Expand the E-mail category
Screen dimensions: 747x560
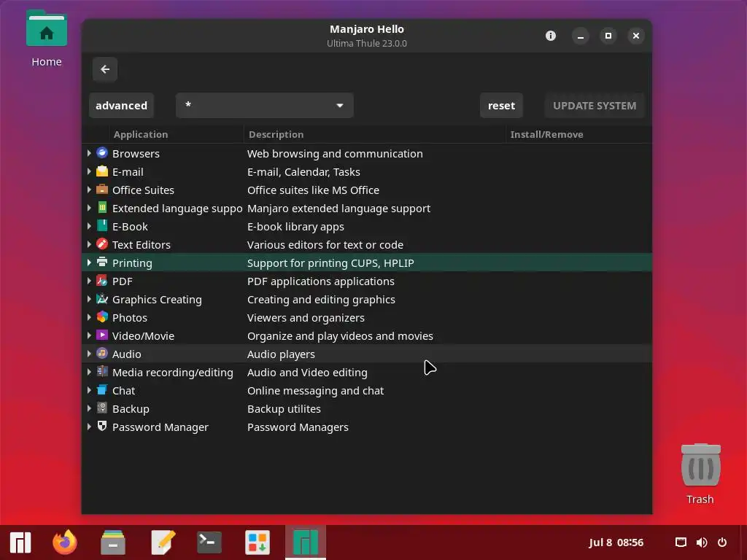coord(89,171)
